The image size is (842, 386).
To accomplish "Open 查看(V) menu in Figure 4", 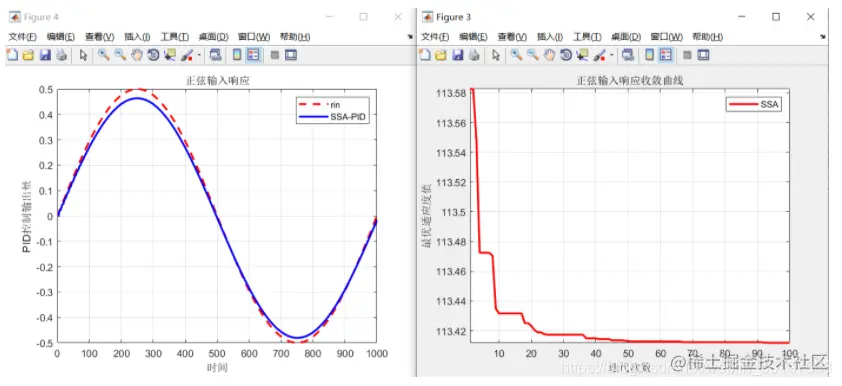I will pos(100,37).
